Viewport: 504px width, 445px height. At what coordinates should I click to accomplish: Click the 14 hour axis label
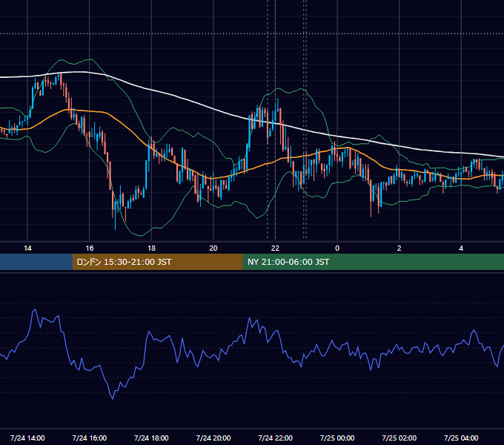[27, 248]
